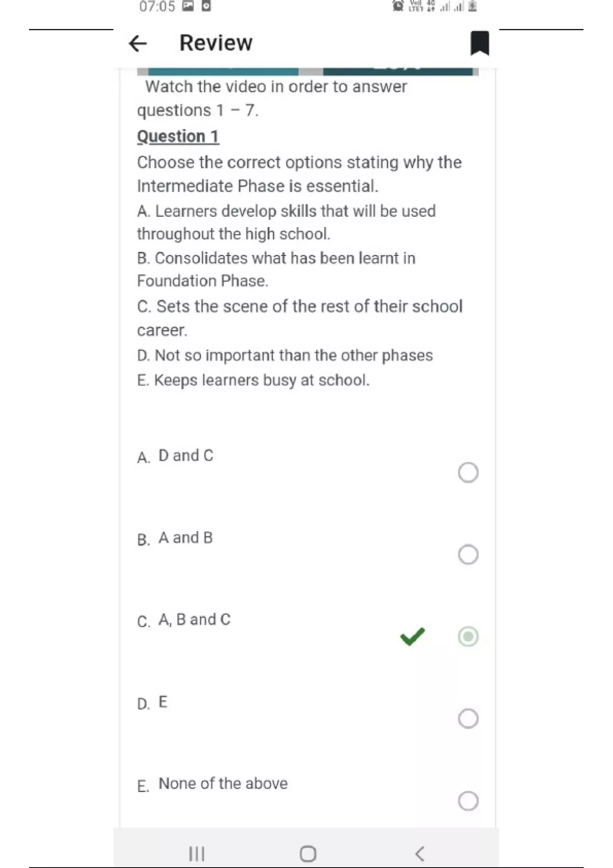Tap the Android navigation back chevron
The width and height of the screenshot is (613, 868).
[x=419, y=853]
